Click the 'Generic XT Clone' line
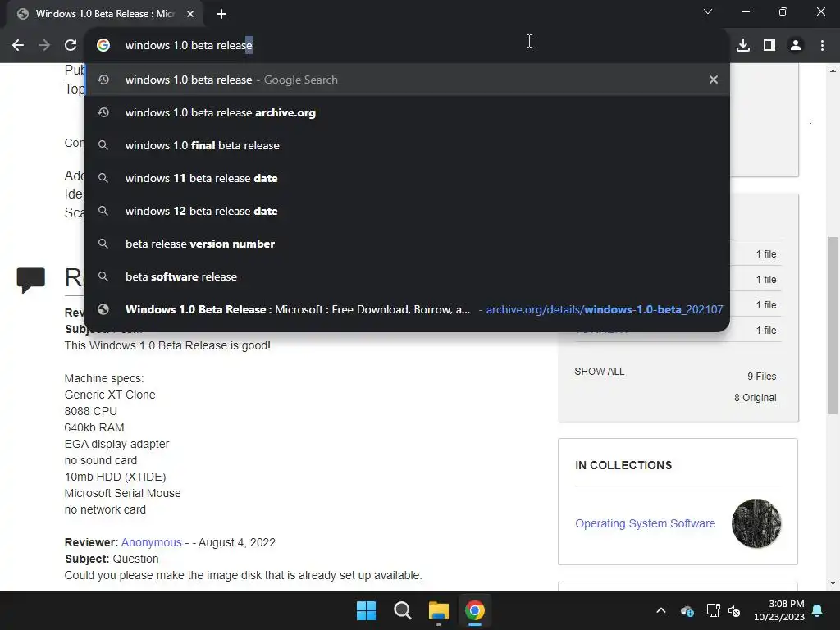This screenshot has height=630, width=840. pyautogui.click(x=110, y=395)
